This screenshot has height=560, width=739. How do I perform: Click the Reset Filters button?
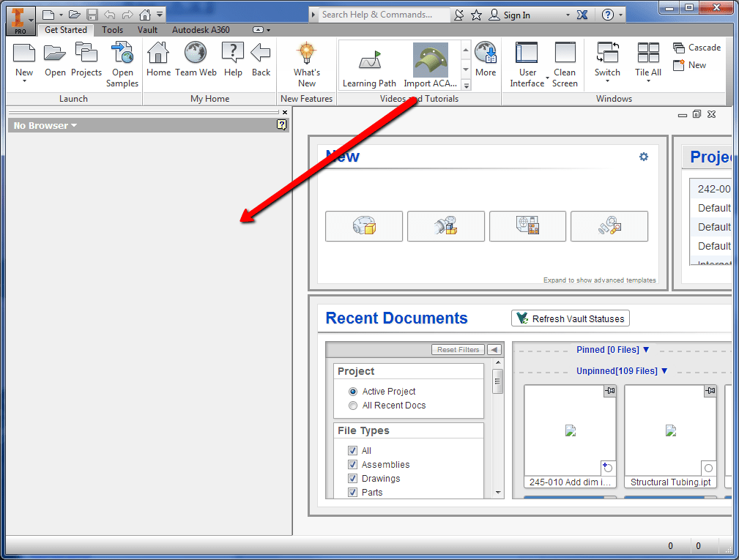[457, 349]
